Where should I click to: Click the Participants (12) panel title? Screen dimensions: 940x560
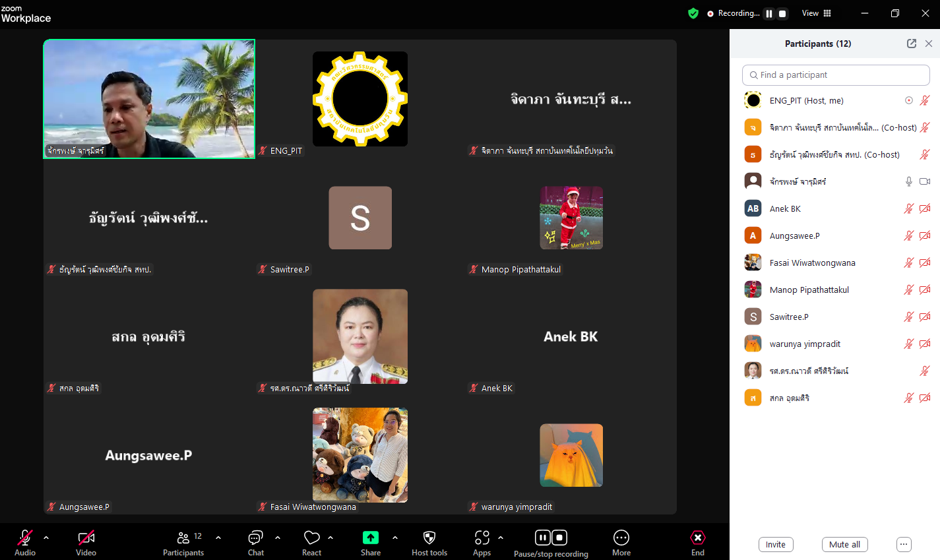[818, 44]
